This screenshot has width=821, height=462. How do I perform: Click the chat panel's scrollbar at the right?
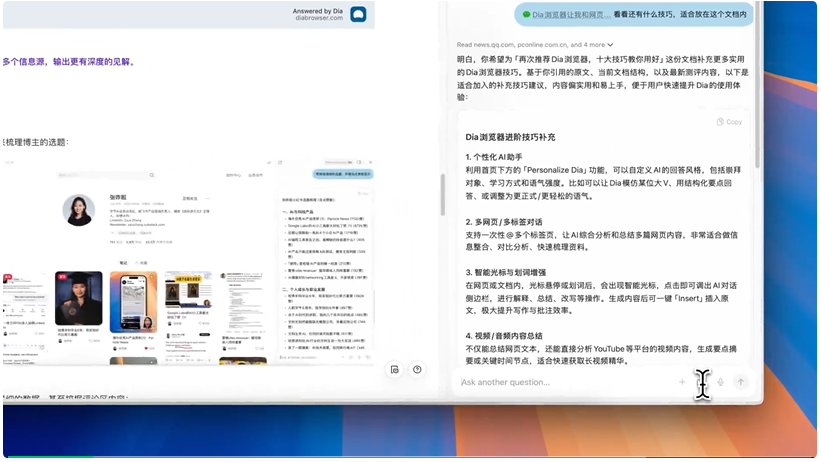click(x=757, y=86)
